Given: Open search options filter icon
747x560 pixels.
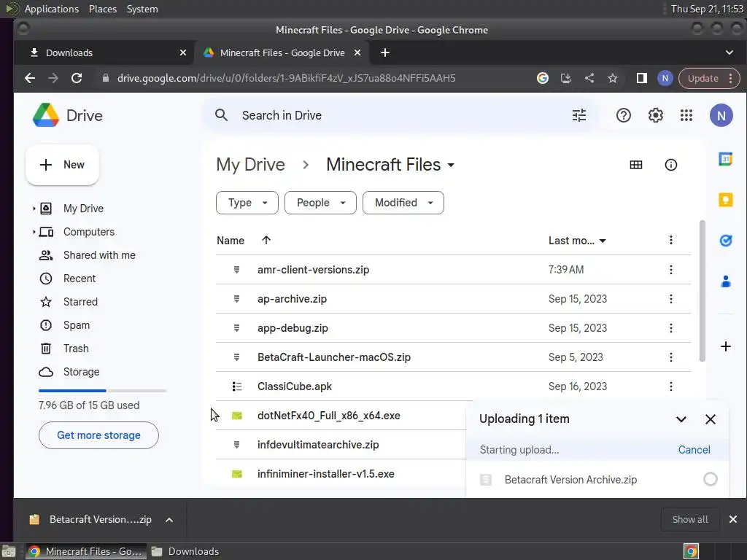Looking at the screenshot, I should tap(579, 115).
